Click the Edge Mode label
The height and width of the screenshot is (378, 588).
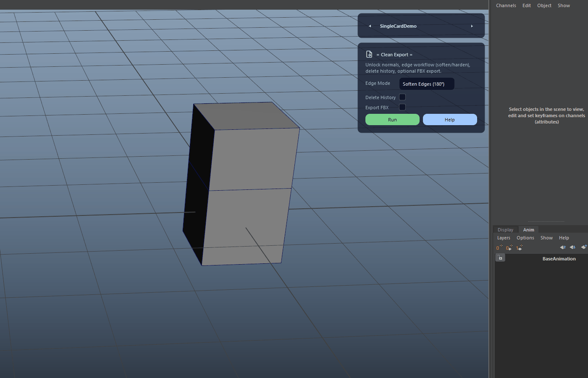378,83
